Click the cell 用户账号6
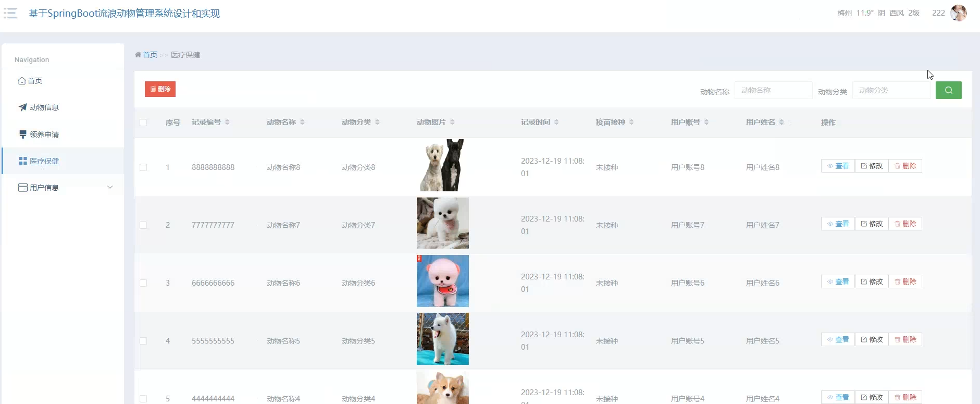This screenshot has width=980, height=404. [x=688, y=283]
